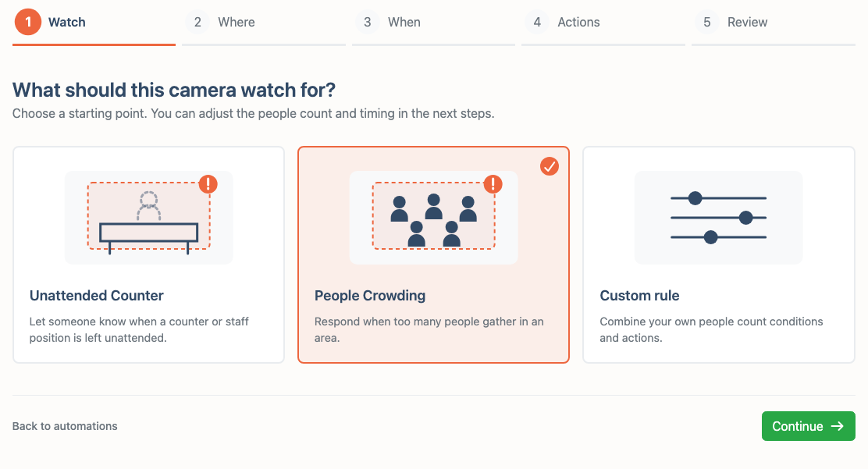Viewport: 868px width, 469px height.
Task: Click the arrow icon in Continue button
Action: coord(838,426)
